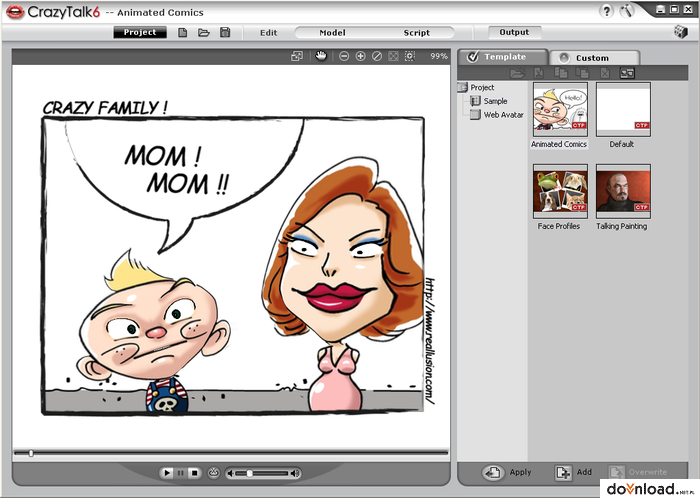
Task: Click the open template folder icon
Action: [x=517, y=73]
